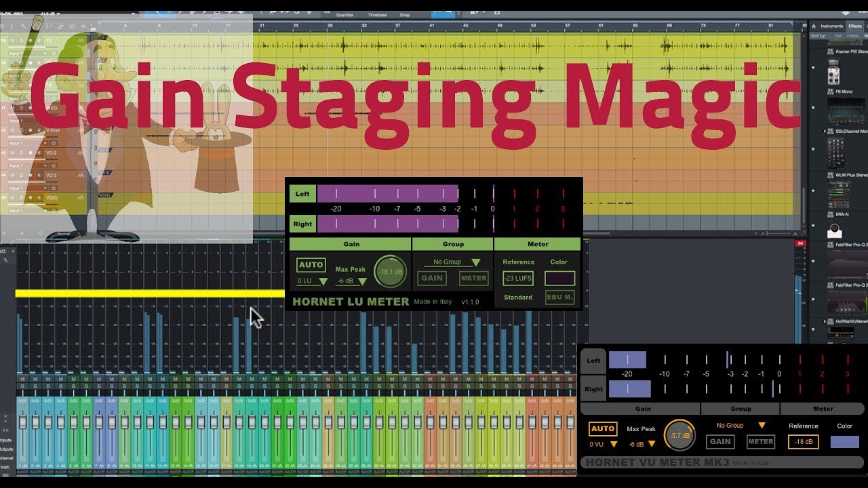Open the lavender Color swatch in VU Meter
868x488 pixels.
pyautogui.click(x=845, y=442)
